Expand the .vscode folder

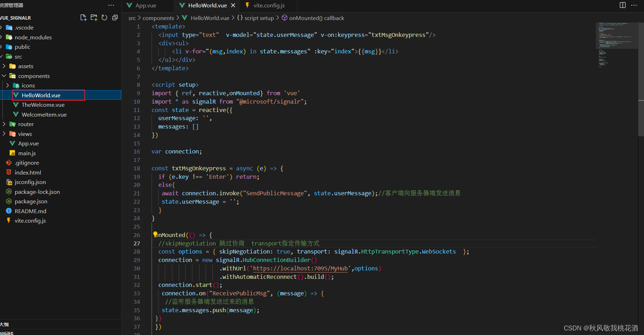(24, 27)
